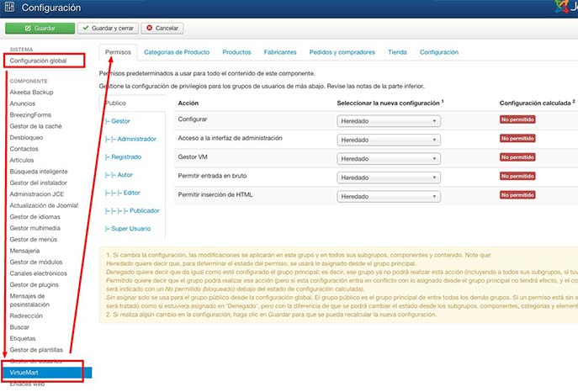Click the Configuración calculada column header
This screenshot has width=578, height=392.
coord(535,103)
